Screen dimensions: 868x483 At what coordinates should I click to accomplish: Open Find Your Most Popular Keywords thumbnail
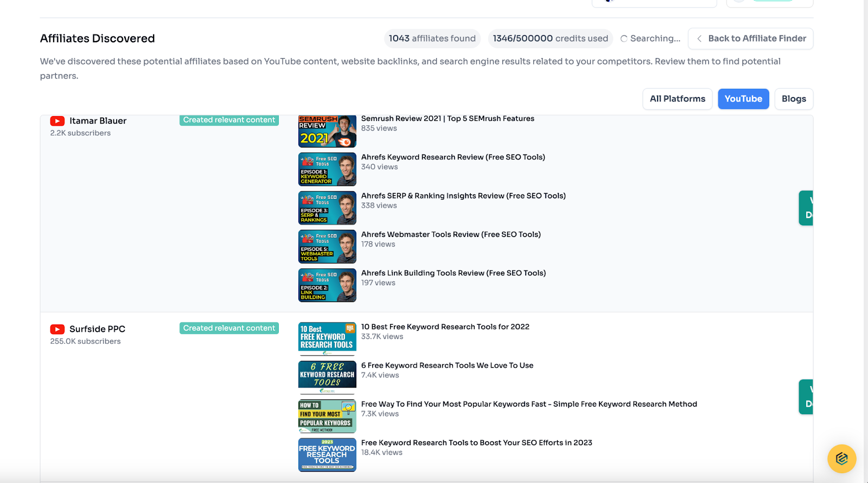[327, 416]
